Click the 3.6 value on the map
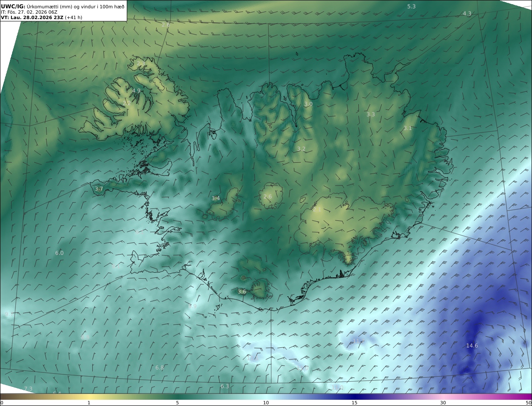Viewport: 532px width, 406px height. 242,291
